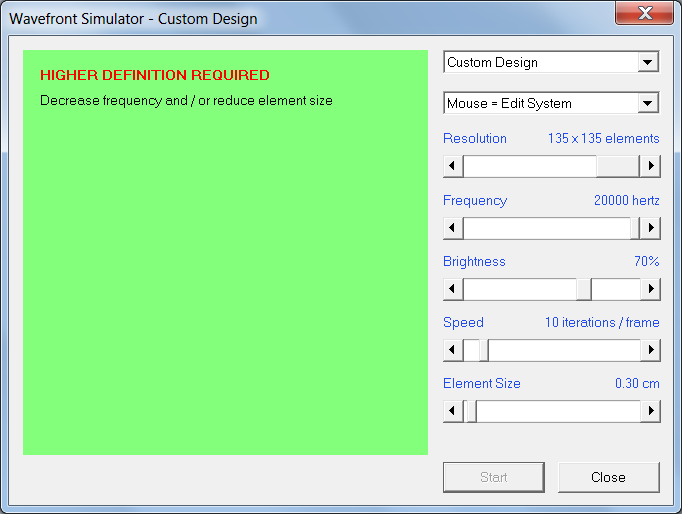Click the '135 x 135 elements' value
This screenshot has width=682, height=514.
(603, 138)
